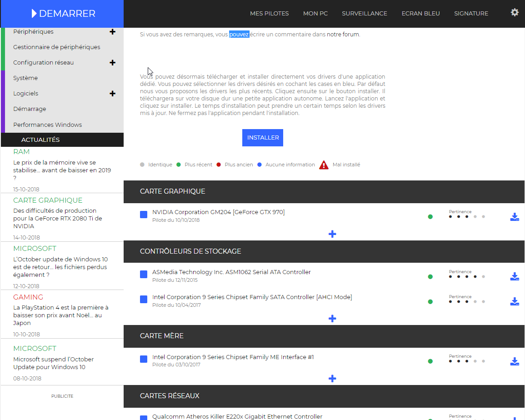Click the CARTES RÉSEAUX section header

click(324, 396)
